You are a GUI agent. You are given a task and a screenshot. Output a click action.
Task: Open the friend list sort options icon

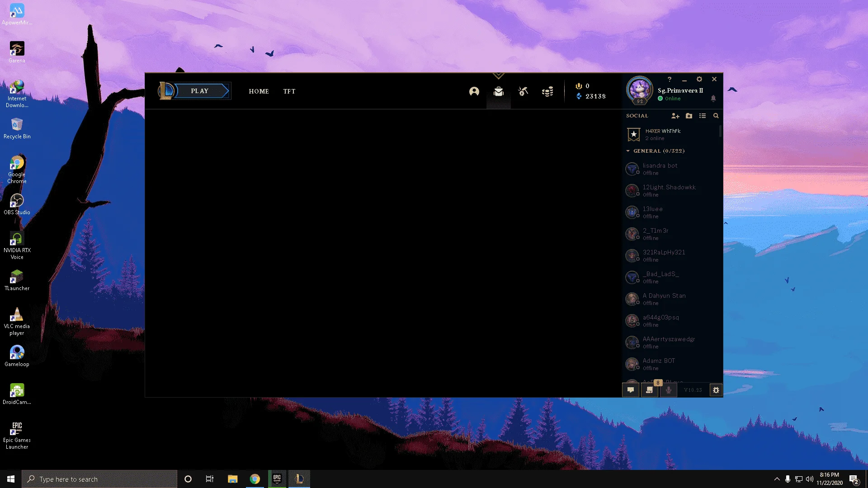click(x=703, y=116)
